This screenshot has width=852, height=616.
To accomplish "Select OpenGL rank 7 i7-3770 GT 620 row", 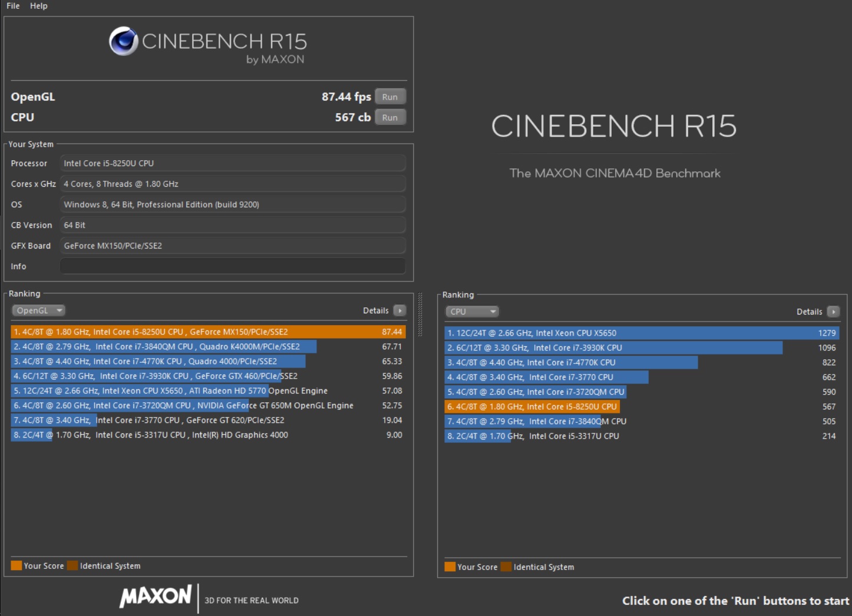I will pos(208,420).
